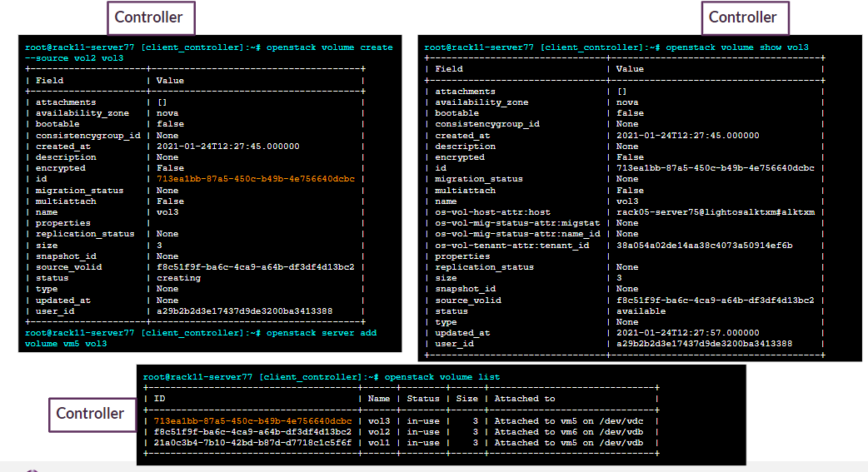This screenshot has height=472, width=868.
Task: Click the 'in-use' status in the vol3 list row
Action: (423, 420)
